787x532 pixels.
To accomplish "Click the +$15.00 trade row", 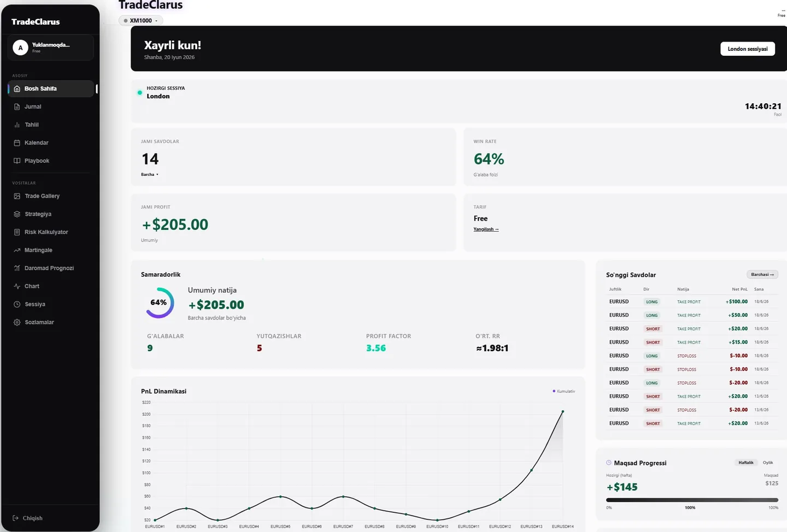I will pos(691,342).
